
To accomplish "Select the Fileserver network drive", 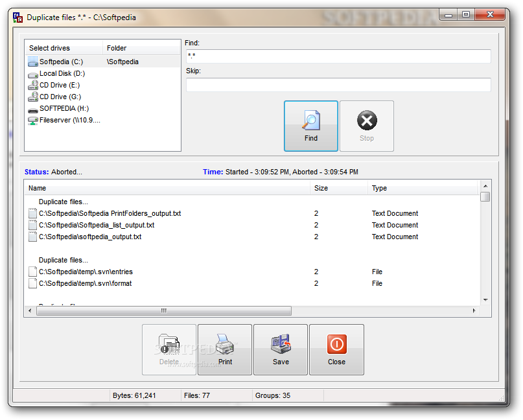I will click(70, 120).
